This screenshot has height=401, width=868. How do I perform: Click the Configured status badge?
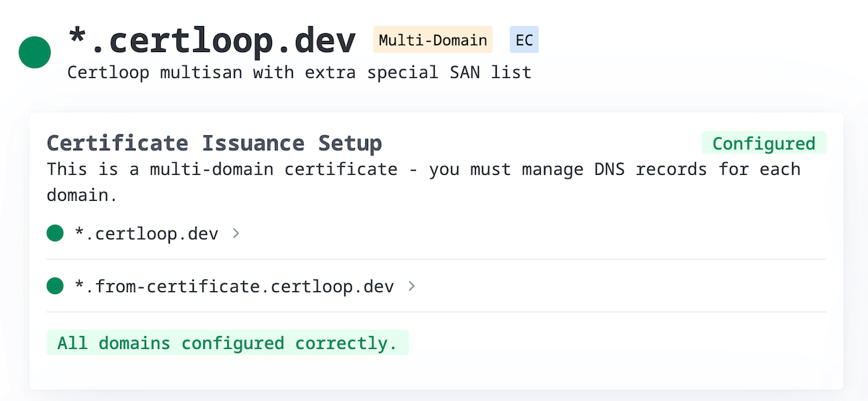(x=764, y=143)
